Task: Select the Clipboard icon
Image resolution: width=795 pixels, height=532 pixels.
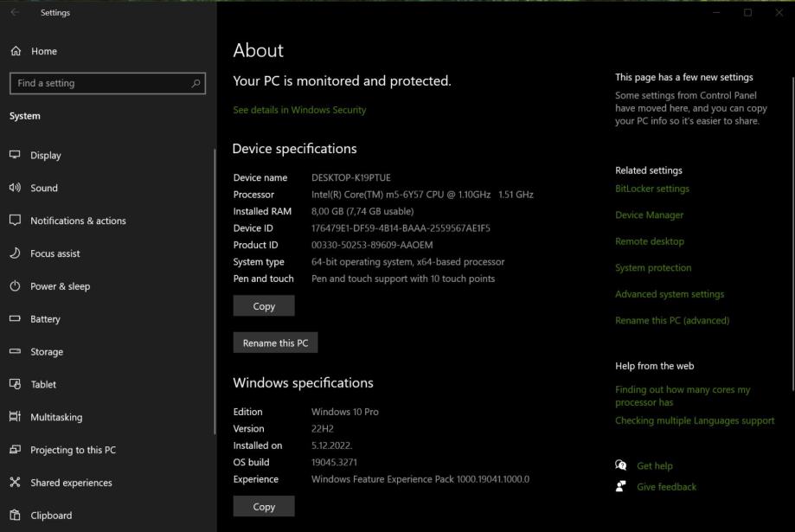Action: pyautogui.click(x=15, y=516)
